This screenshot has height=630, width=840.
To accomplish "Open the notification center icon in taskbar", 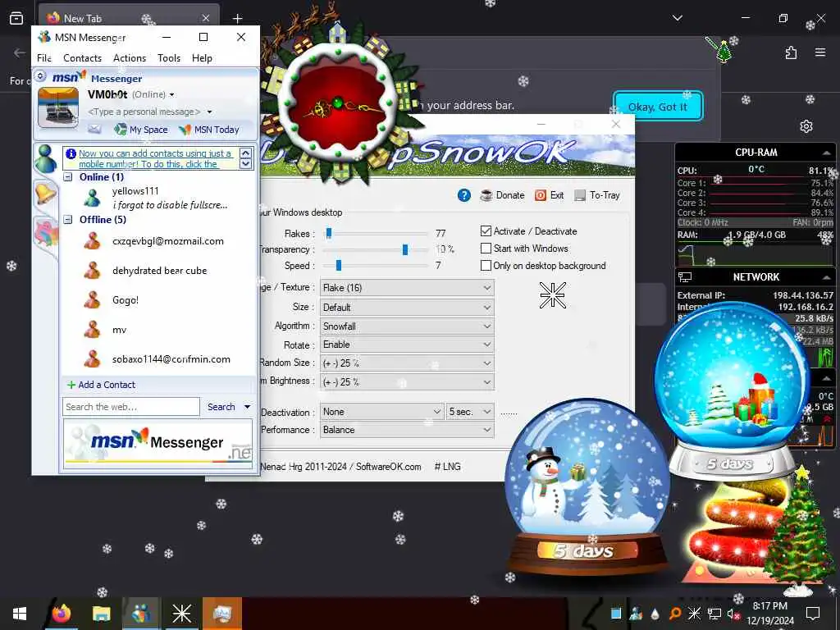I will coord(813,613).
